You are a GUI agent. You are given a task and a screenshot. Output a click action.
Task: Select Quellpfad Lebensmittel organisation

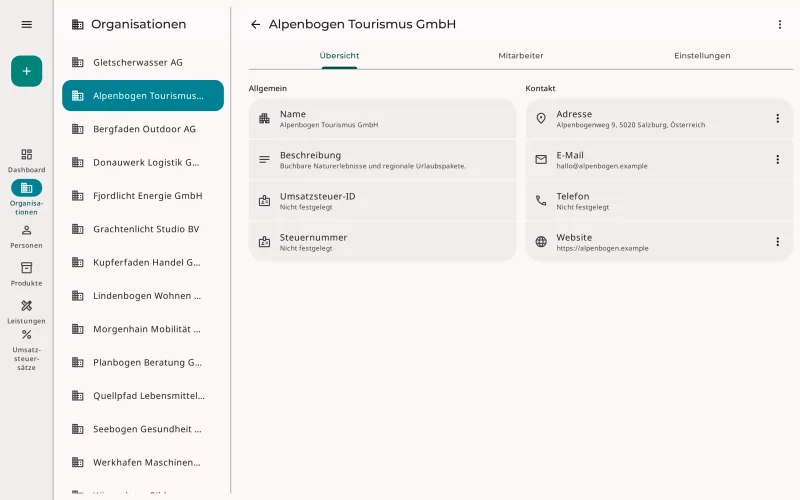tap(143, 395)
